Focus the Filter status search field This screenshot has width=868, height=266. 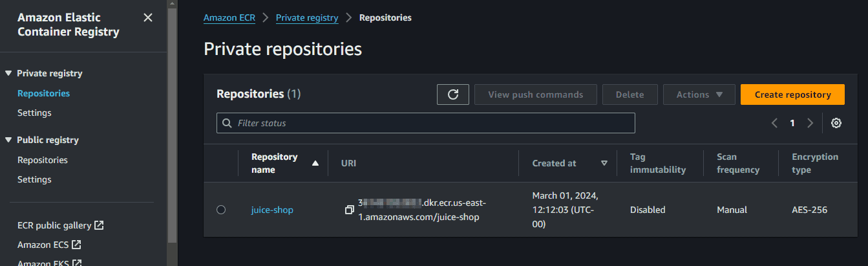click(x=427, y=123)
